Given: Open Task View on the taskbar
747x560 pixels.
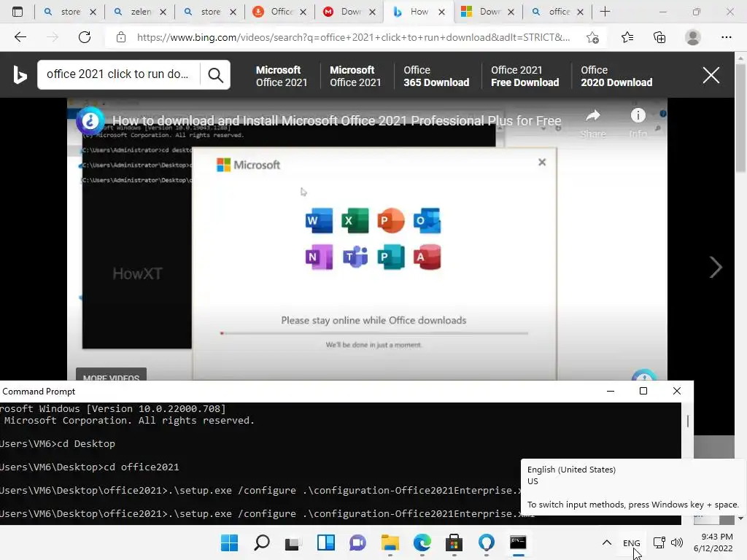Looking at the screenshot, I should (x=293, y=542).
